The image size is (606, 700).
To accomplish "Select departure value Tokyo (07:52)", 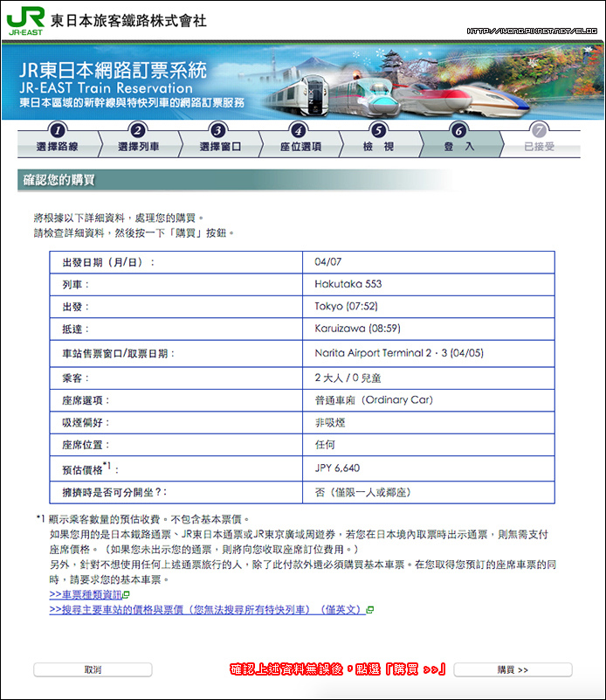I will pos(346,306).
